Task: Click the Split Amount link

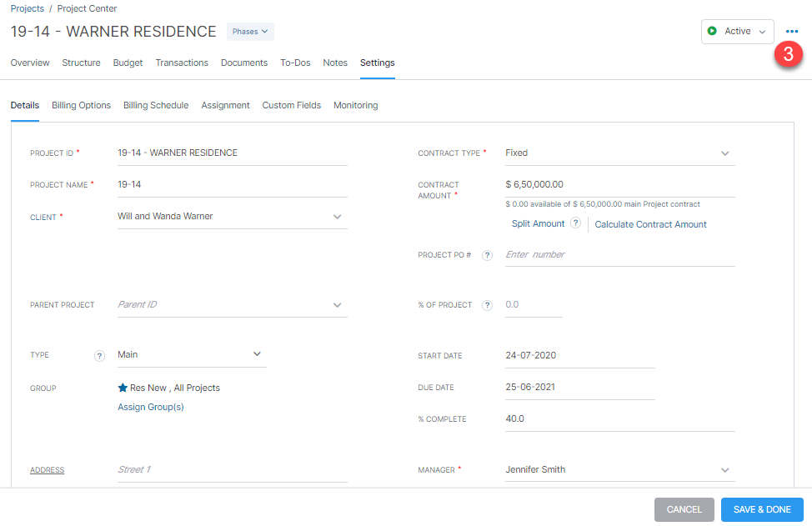Action: coord(538,223)
